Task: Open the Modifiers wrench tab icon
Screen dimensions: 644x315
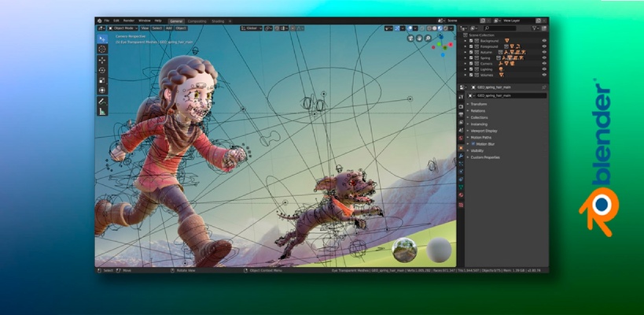Action: pyautogui.click(x=461, y=156)
